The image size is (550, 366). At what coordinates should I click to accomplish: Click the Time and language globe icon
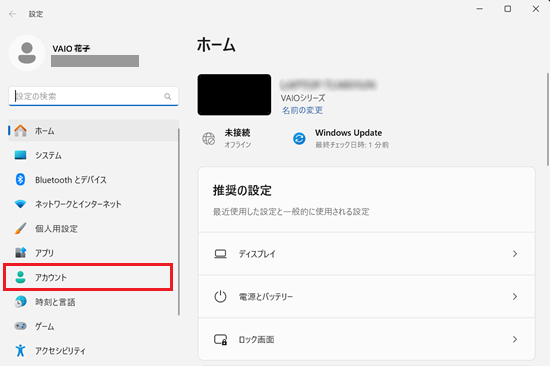[20, 301]
